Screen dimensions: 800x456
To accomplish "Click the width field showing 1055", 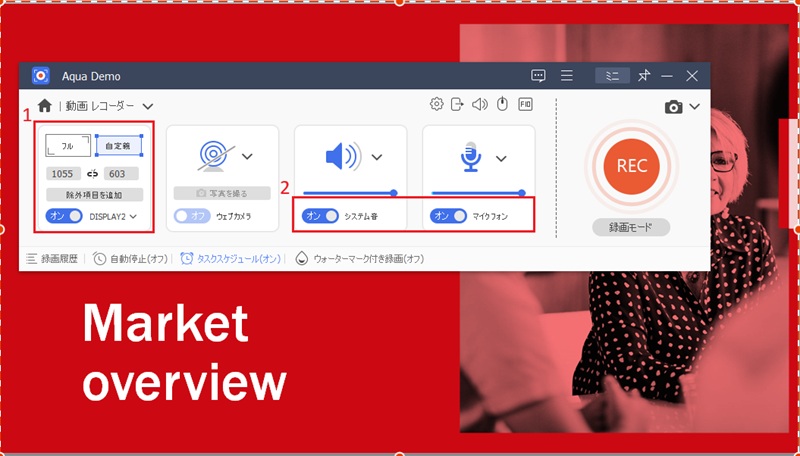I will (63, 174).
